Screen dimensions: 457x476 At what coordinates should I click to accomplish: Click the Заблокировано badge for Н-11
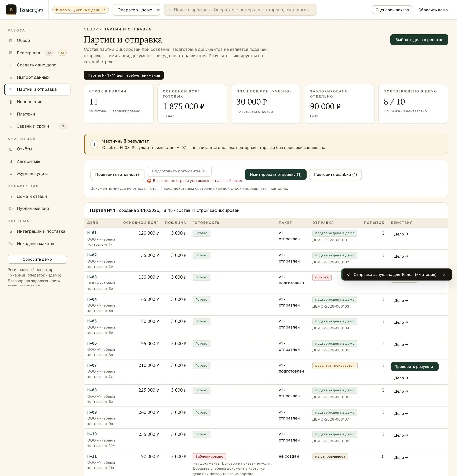(209, 457)
